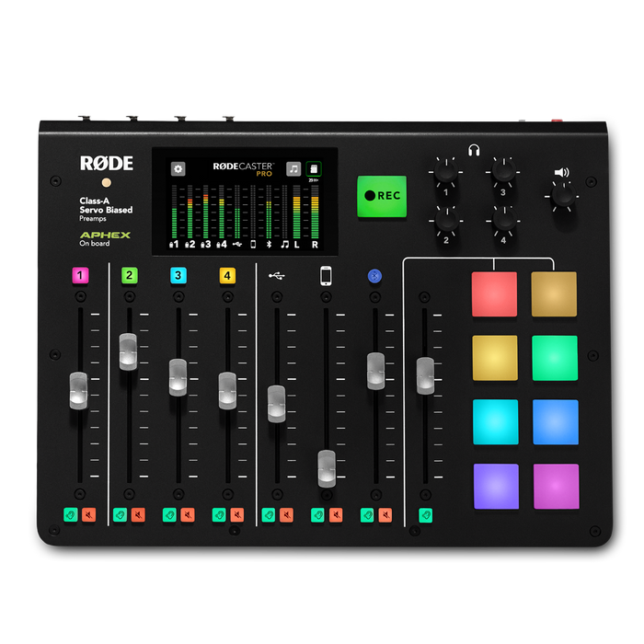Toggle mute on the USB channel
This screenshot has width=644, height=644.
click(286, 515)
